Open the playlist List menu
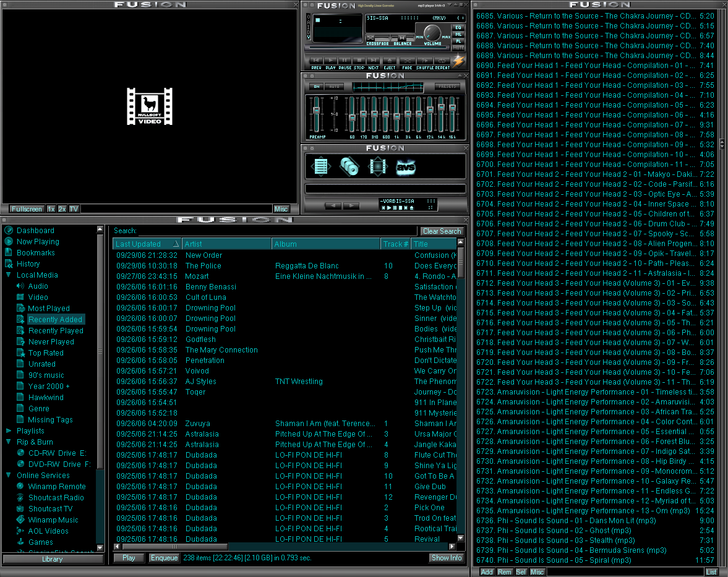Image resolution: width=728 pixels, height=577 pixels. (711, 572)
